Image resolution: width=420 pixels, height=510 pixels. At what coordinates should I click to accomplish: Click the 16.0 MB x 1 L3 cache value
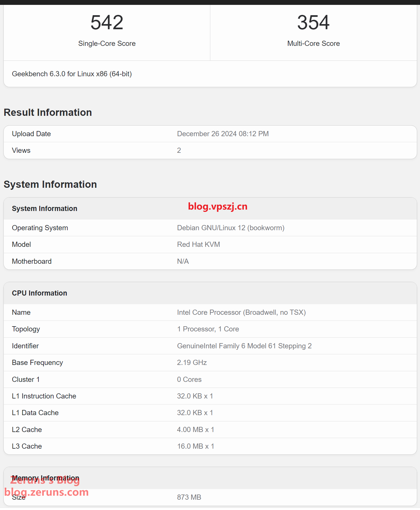click(x=195, y=446)
